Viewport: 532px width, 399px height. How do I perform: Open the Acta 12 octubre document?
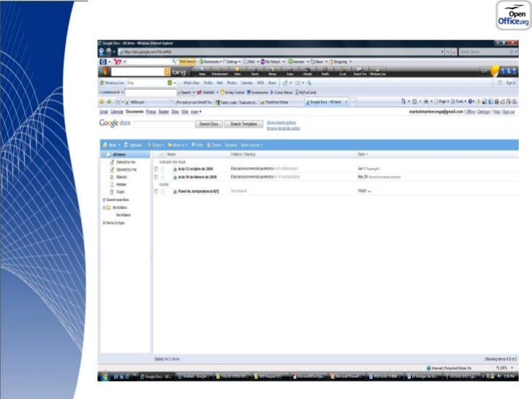tap(195, 169)
